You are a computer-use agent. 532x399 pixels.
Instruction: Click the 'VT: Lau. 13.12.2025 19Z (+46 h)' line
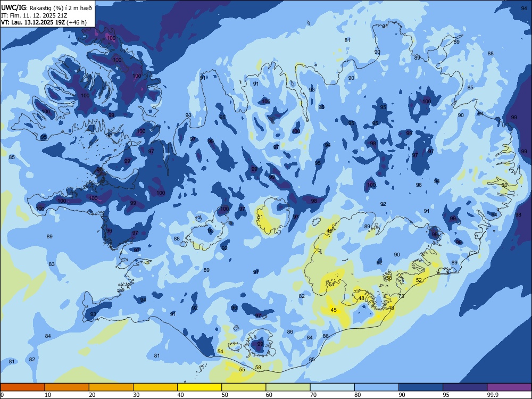click(44, 22)
